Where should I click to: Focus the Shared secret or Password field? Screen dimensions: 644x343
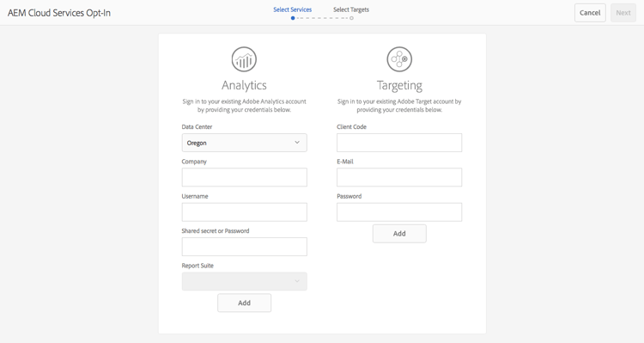pyautogui.click(x=245, y=247)
